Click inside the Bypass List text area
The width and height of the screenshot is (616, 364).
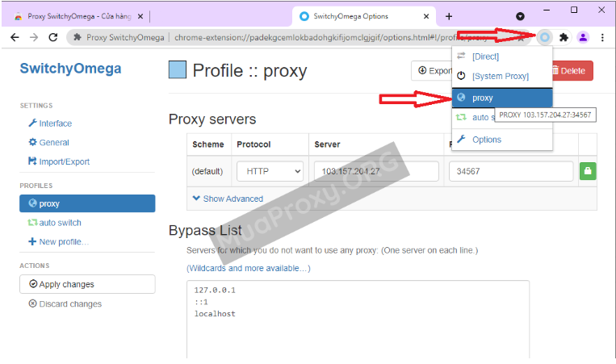[x=358, y=319]
